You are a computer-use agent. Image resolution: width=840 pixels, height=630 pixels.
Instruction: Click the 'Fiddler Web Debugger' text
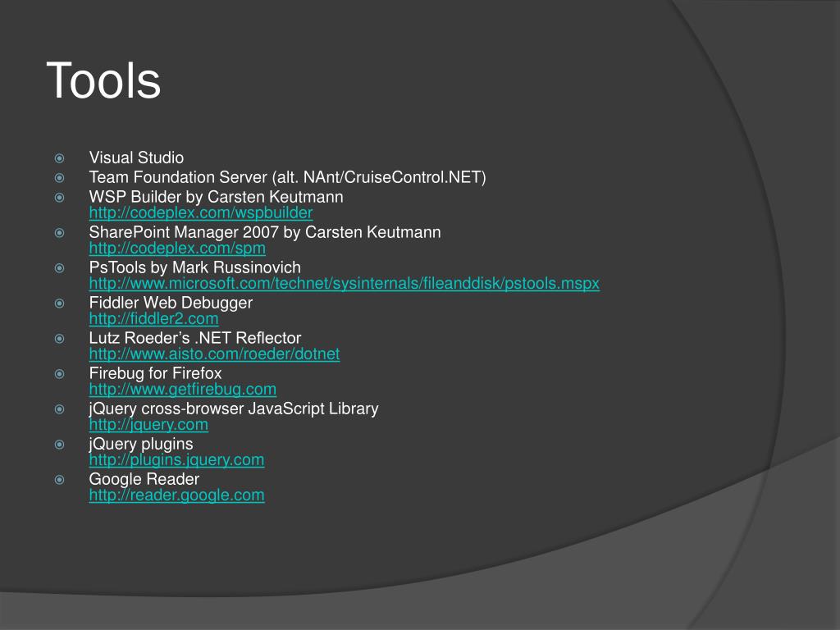point(171,304)
